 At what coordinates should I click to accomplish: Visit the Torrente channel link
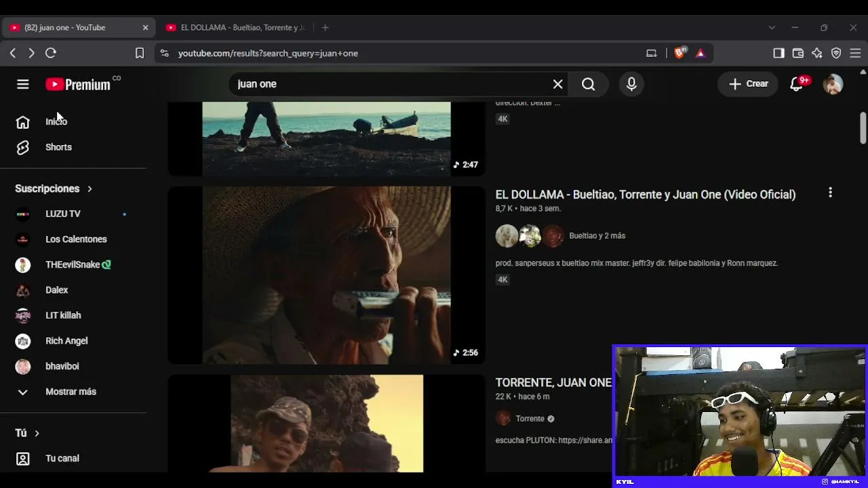coord(530,419)
